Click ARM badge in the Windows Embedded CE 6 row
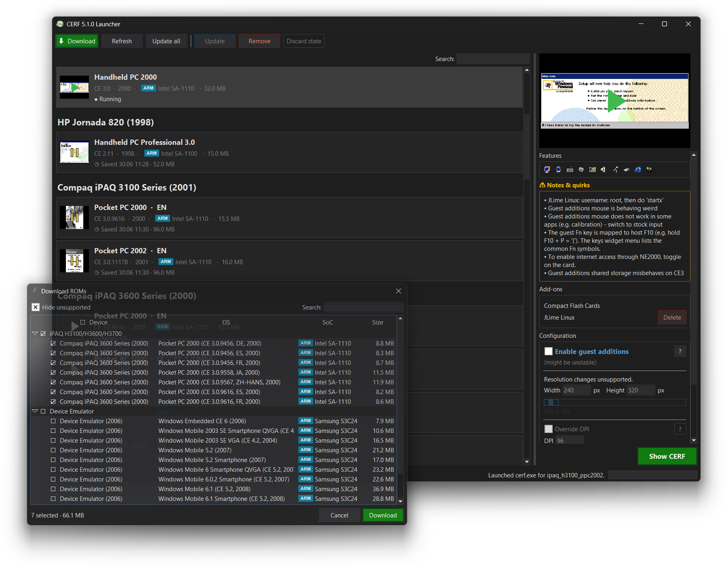The width and height of the screenshot is (728, 566). click(306, 421)
